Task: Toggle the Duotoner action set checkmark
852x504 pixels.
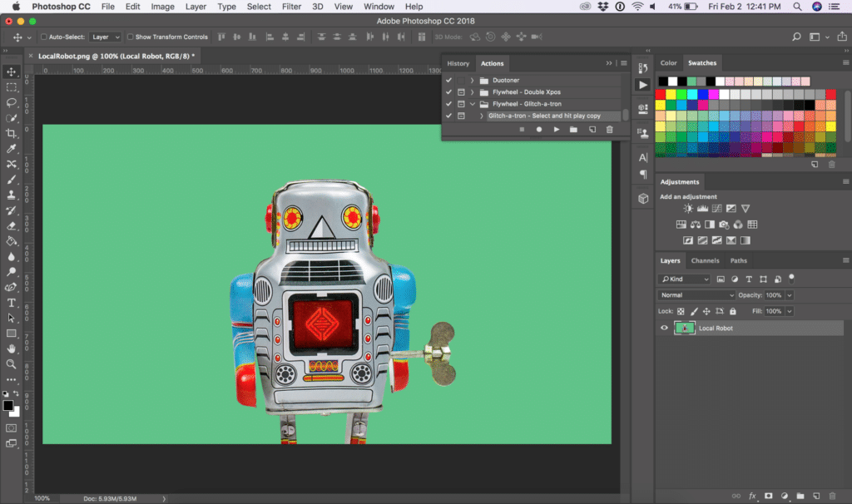Action: click(448, 81)
